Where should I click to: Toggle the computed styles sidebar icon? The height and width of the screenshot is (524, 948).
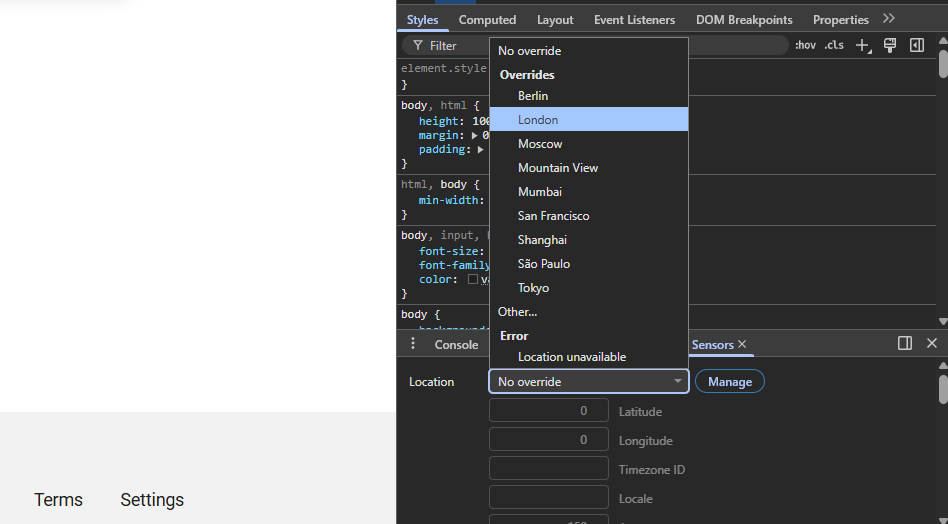coord(917,45)
